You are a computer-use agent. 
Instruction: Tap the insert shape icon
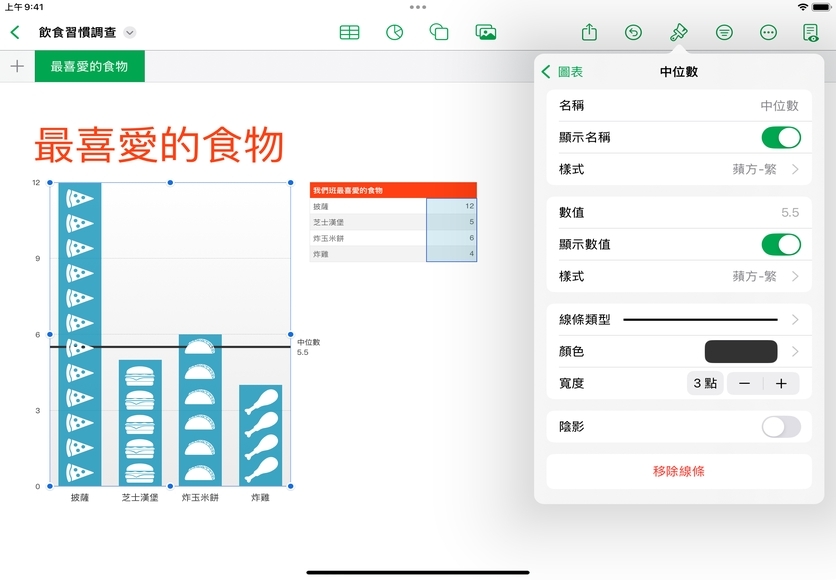click(439, 32)
